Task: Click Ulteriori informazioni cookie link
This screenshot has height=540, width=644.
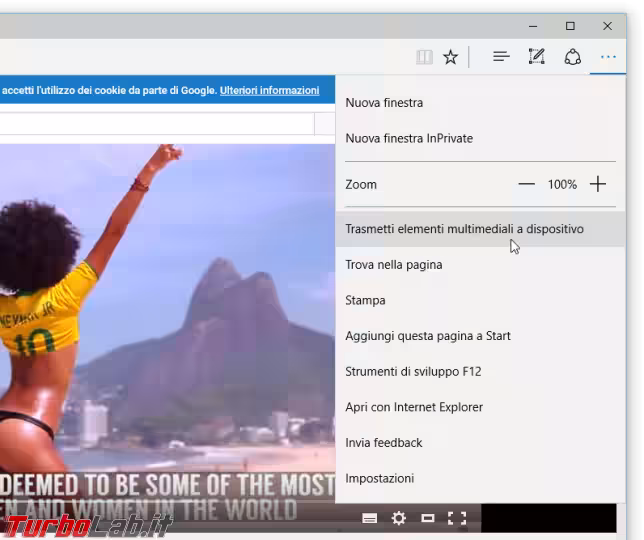Action: (x=269, y=90)
